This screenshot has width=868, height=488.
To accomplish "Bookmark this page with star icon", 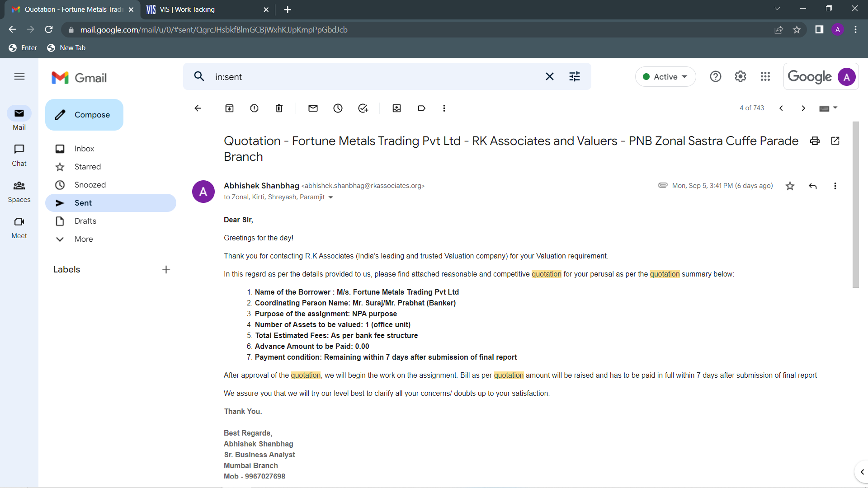I will point(797,29).
